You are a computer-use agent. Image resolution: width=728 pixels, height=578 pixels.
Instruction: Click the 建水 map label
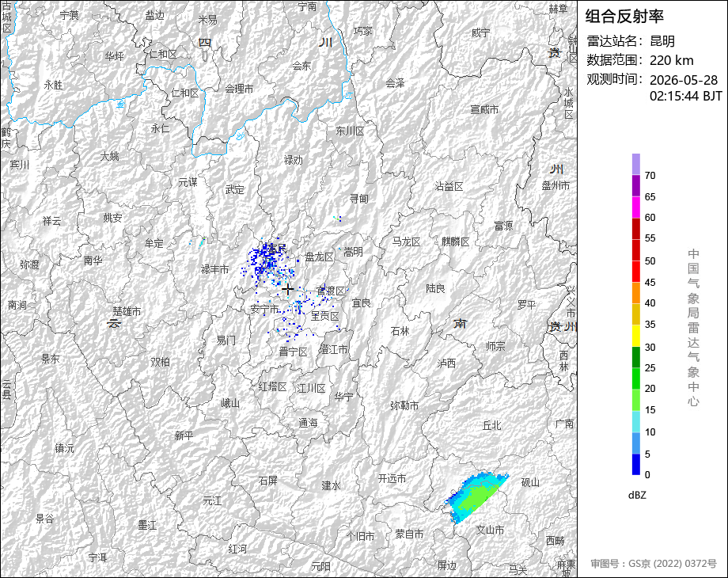point(331,485)
